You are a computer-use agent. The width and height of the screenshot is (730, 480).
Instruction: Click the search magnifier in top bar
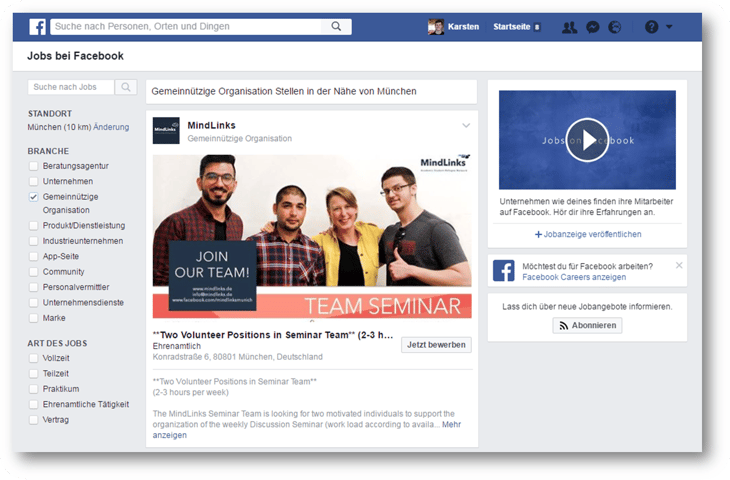(336, 27)
